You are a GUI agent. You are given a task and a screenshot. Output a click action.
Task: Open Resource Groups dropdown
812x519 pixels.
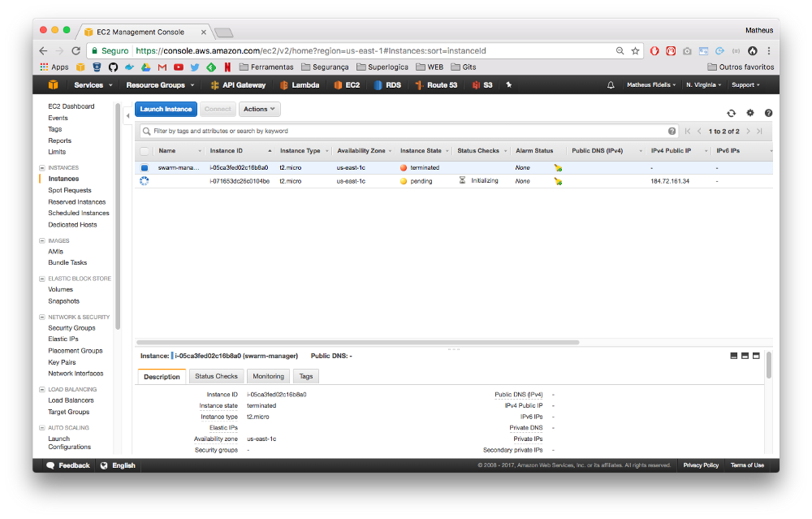click(160, 85)
